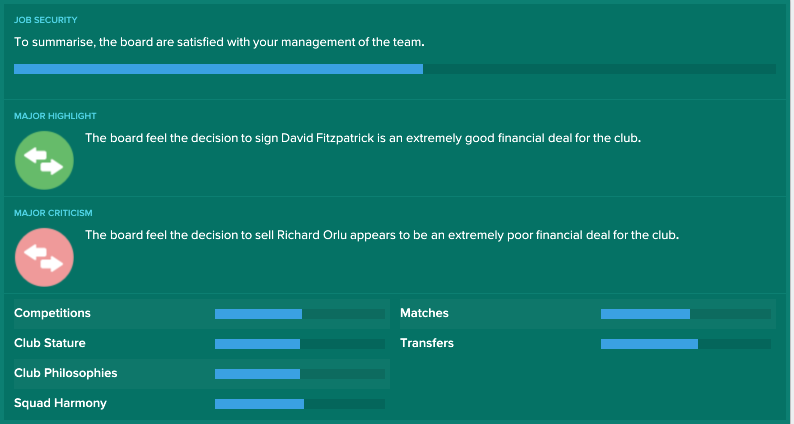Click the Club Philosophies rating bar
This screenshot has width=794, height=424.
300,374
